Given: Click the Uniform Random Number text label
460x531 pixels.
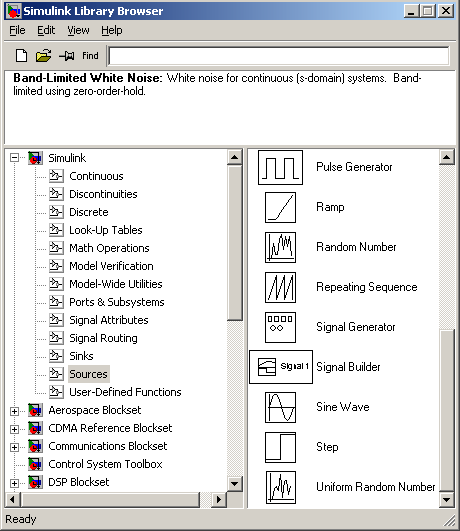Looking at the screenshot, I should pyautogui.click(x=375, y=487).
